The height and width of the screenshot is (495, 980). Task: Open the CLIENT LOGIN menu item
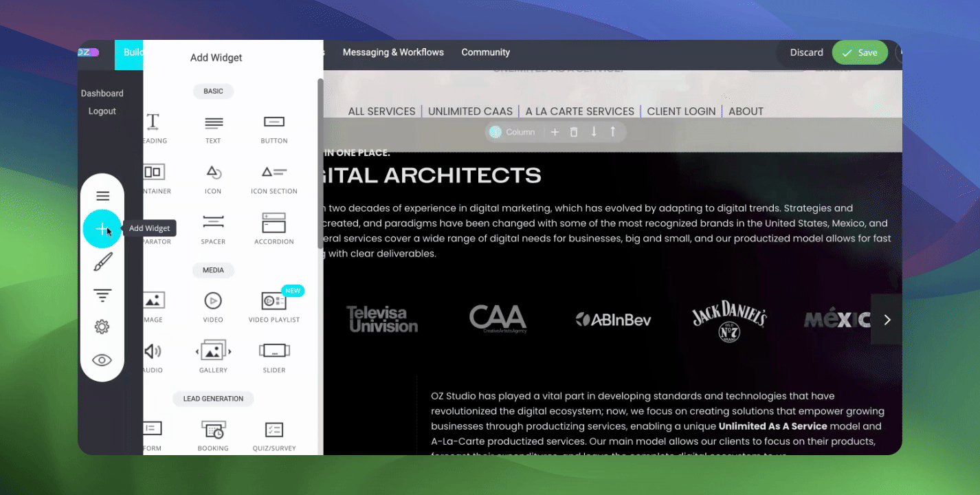[x=681, y=111]
